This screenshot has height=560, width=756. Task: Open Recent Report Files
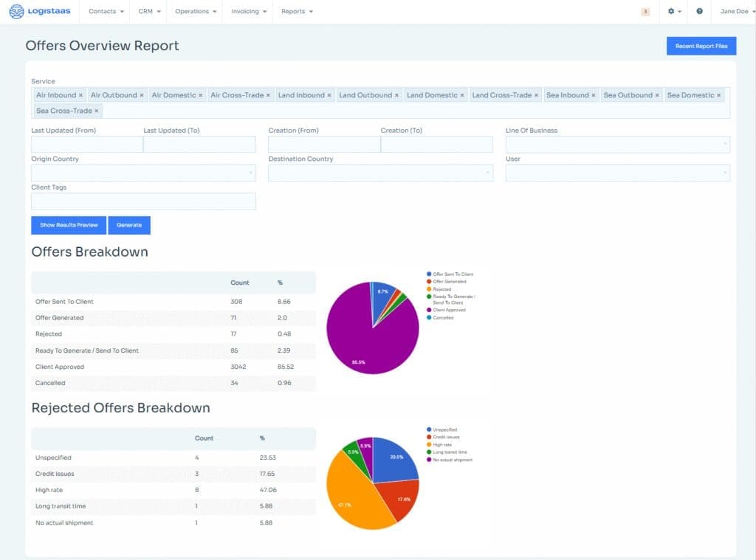[701, 46]
